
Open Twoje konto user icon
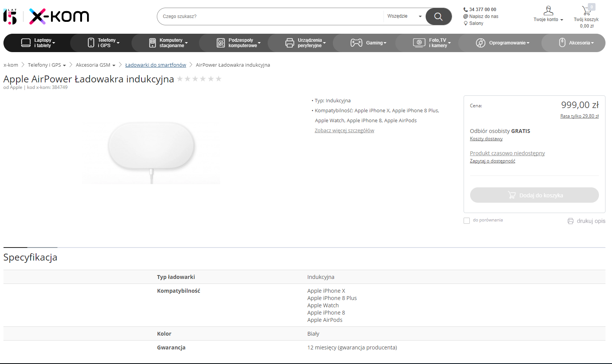tap(548, 11)
